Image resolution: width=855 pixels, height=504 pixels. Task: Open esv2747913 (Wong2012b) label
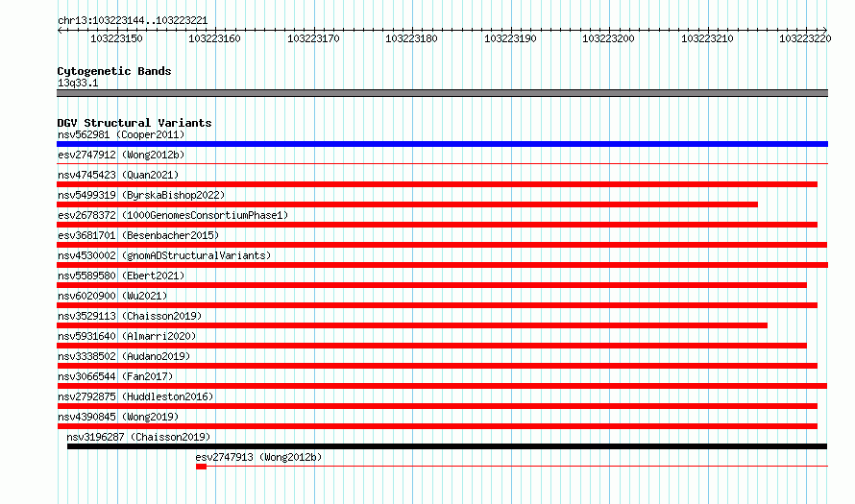pyautogui.click(x=259, y=457)
